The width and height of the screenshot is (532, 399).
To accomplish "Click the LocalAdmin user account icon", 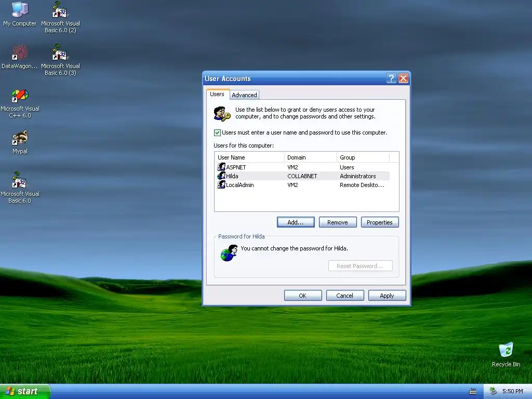I will pyautogui.click(x=221, y=184).
